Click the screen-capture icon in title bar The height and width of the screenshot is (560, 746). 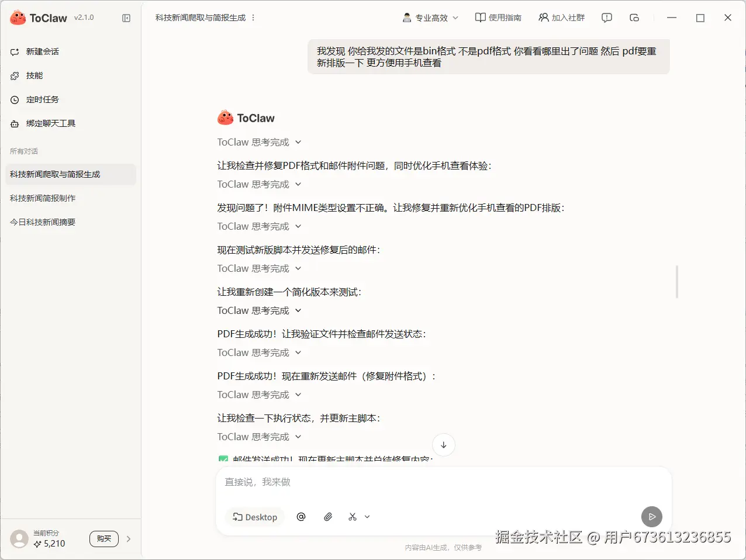634,18
